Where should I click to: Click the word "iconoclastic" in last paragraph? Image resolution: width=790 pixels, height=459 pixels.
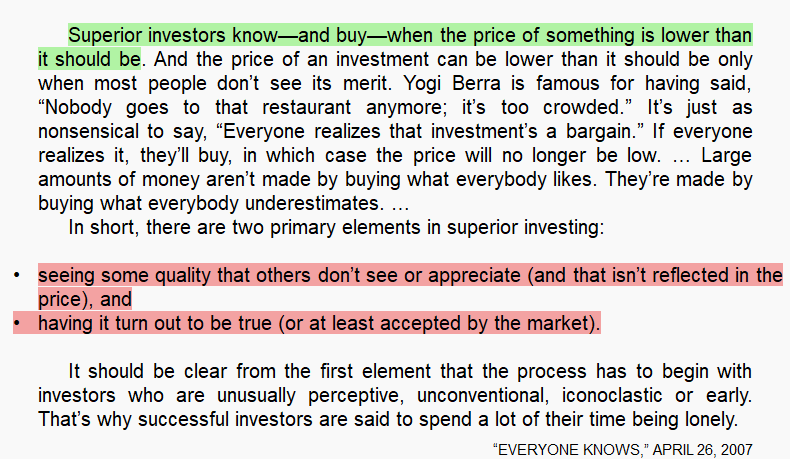(612, 395)
